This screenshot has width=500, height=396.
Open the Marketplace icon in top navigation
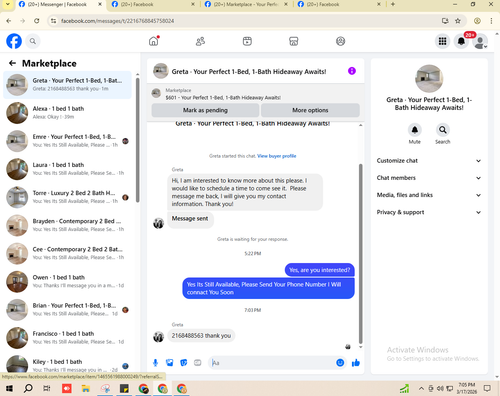point(294,41)
